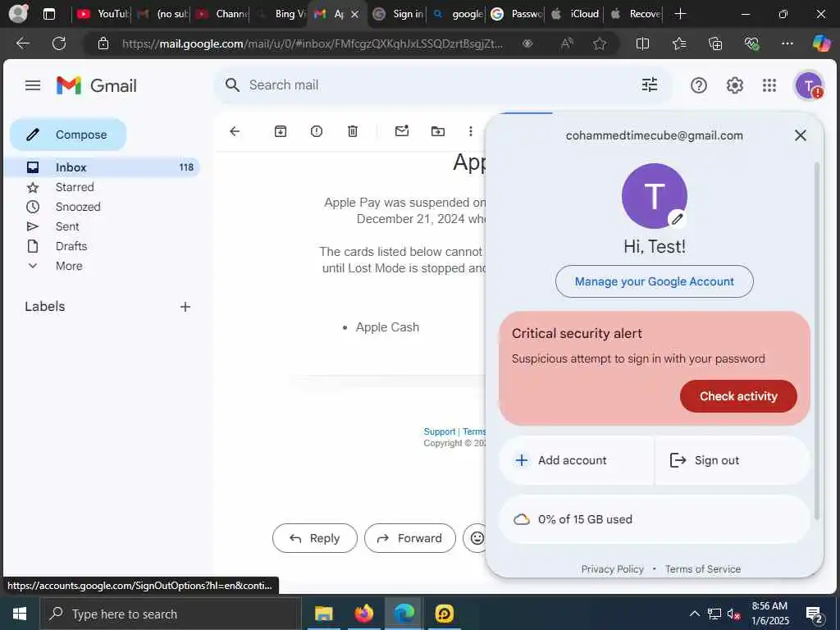Edit the profile picture pencil icon
Image resolution: width=840 pixels, height=630 pixels.
677,218
